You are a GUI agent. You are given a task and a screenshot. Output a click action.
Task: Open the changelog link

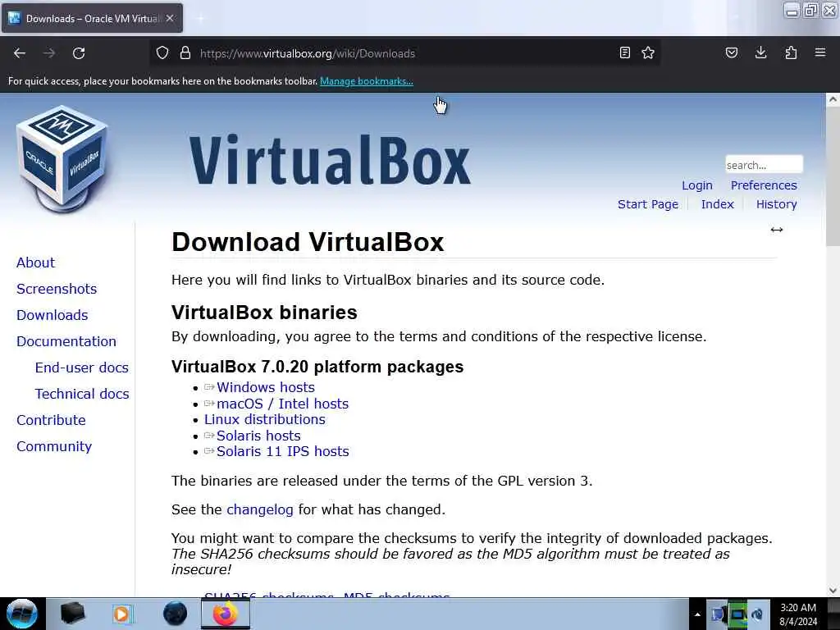tap(260, 509)
